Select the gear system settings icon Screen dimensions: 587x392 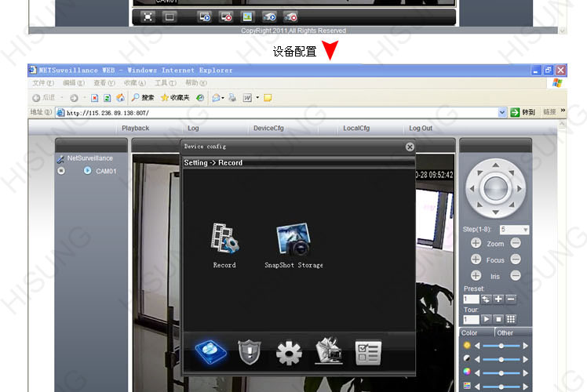click(288, 354)
